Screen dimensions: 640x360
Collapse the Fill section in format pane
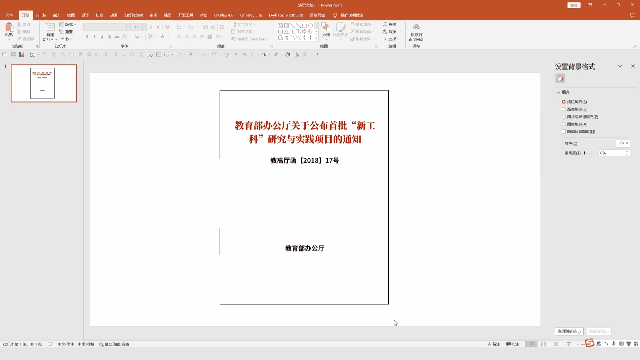(558, 92)
